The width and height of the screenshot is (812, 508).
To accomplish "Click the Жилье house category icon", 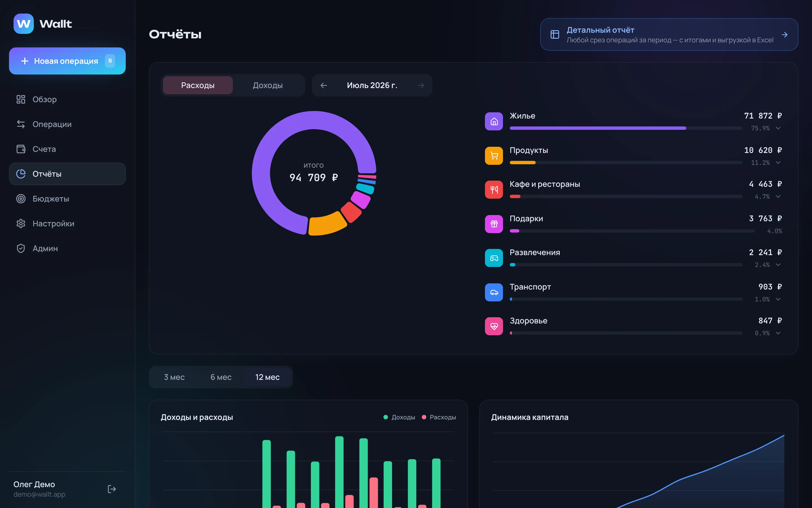I will click(494, 122).
